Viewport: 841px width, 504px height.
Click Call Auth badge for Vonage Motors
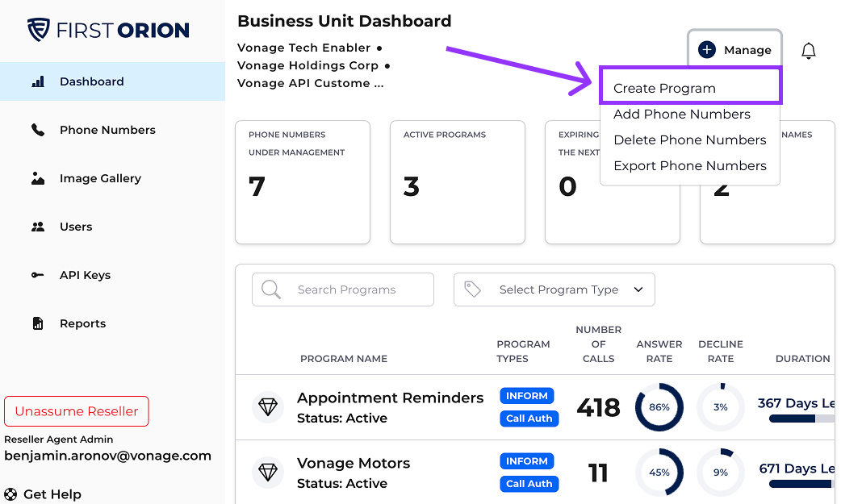(x=529, y=484)
